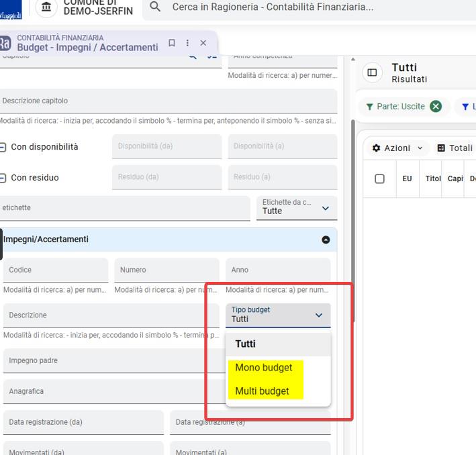This screenshot has width=476, height=455.
Task: Remove the Parte: Uscite filter chip
Action: (436, 106)
